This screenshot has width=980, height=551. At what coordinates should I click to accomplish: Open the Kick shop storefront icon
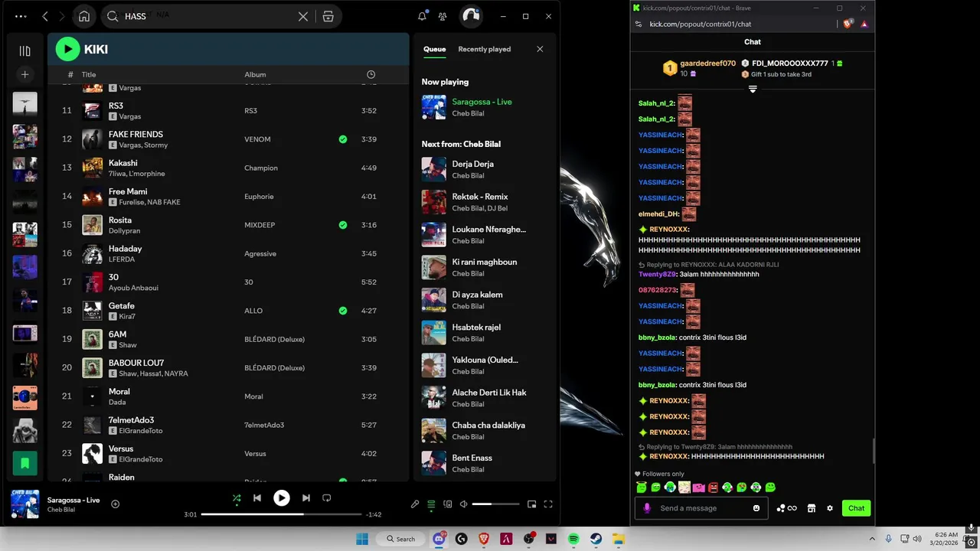pos(812,508)
